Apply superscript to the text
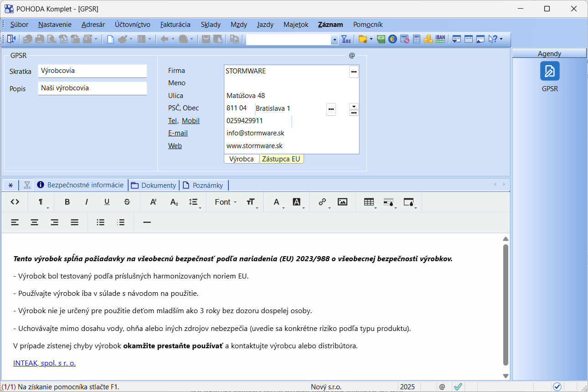 [154, 202]
